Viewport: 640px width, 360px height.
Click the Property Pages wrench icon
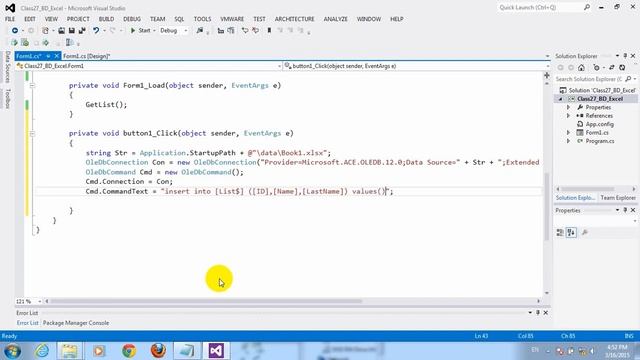pyautogui.click(x=584, y=233)
